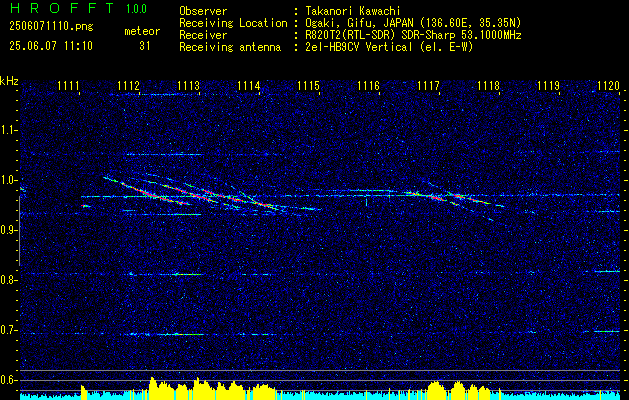629x400 pixels.
Task: Click the Observer name Takanori Kawachi
Action: click(x=353, y=11)
